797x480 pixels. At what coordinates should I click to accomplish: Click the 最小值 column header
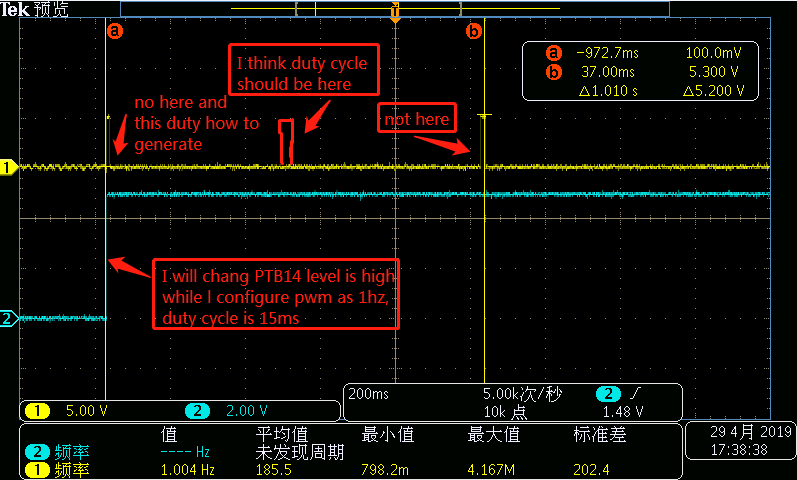[x=387, y=435]
